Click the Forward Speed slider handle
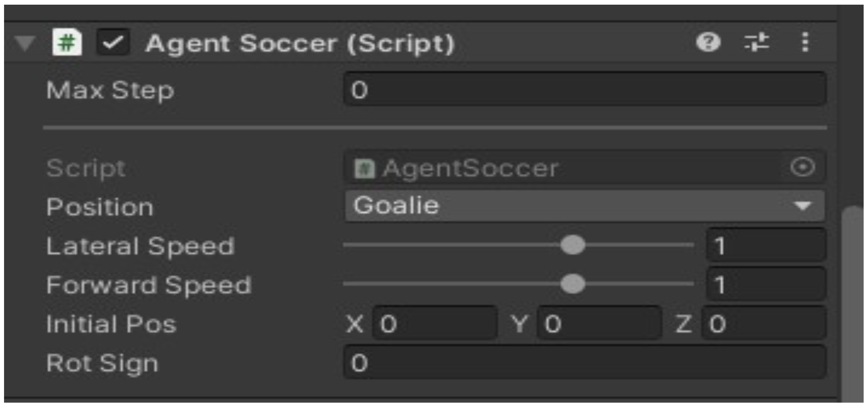 click(572, 284)
